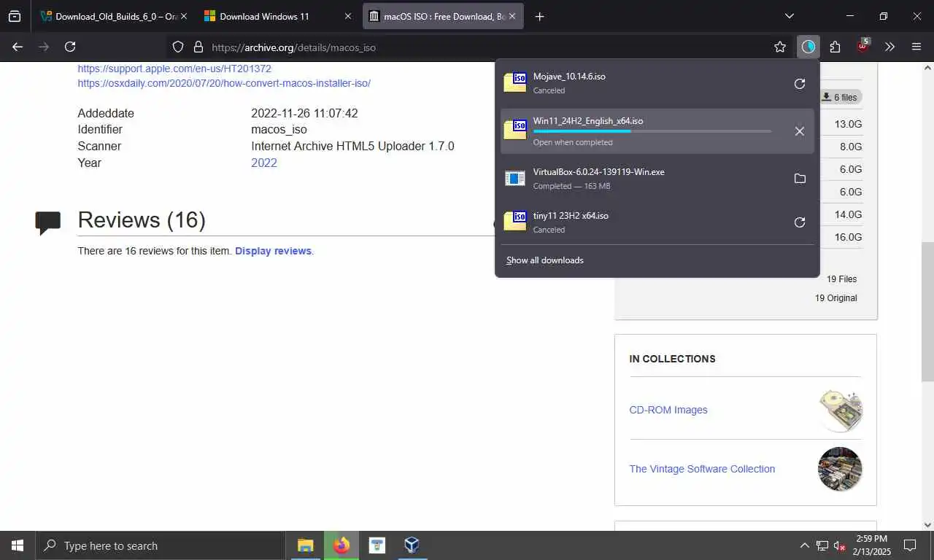This screenshot has width=934, height=560.
Task: Click Display reviews link
Action: pyautogui.click(x=273, y=251)
